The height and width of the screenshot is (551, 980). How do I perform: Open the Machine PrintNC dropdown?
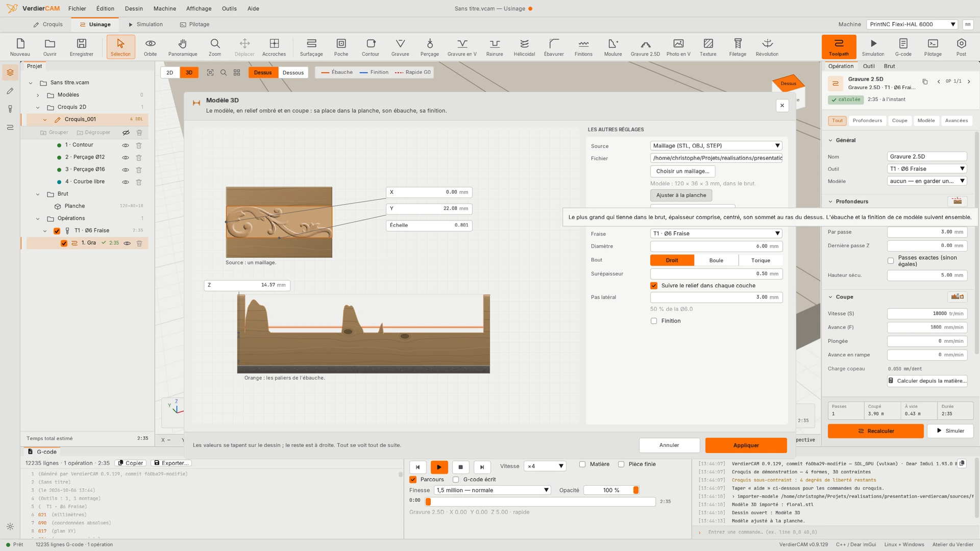(912, 24)
